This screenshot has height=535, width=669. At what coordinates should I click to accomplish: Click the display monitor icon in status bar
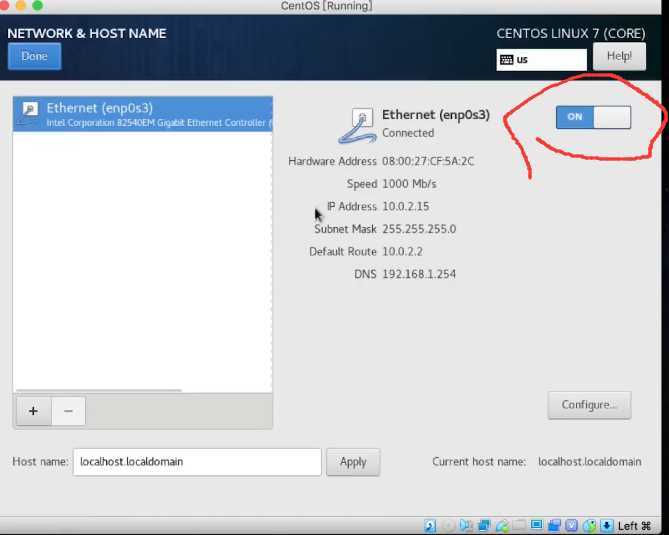[536, 524]
